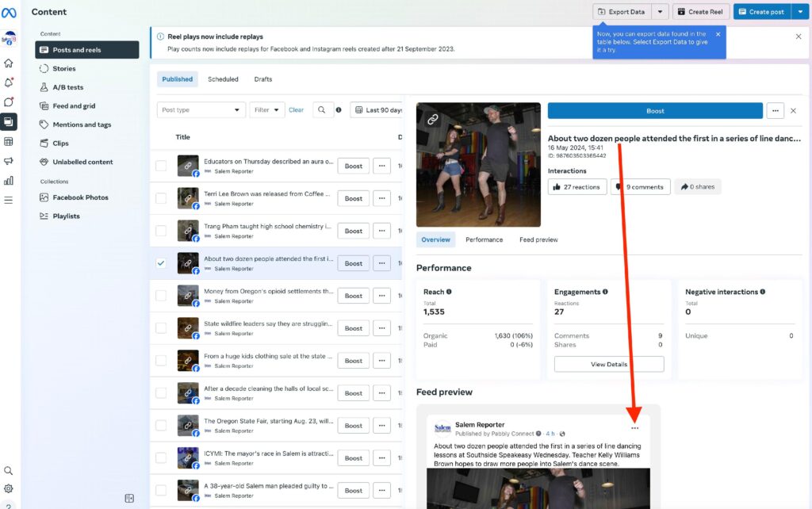Image resolution: width=812 pixels, height=509 pixels.
Task: Click the three-dot menu in feed preview
Action: coord(634,428)
